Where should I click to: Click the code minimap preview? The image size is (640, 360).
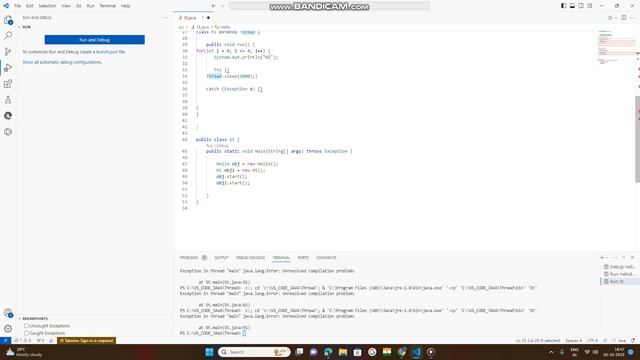(616, 47)
